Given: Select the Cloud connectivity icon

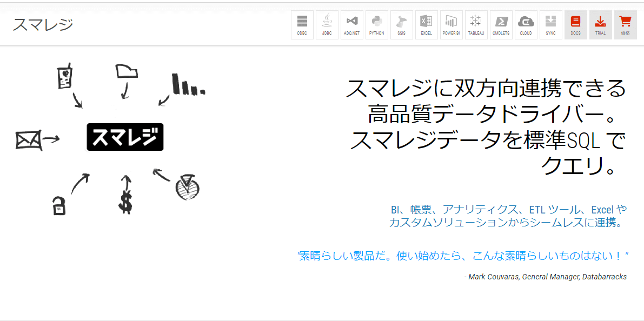Looking at the screenshot, I should tap(526, 25).
